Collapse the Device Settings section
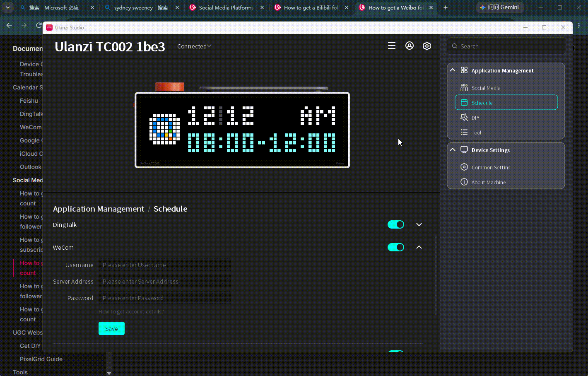This screenshot has width=588, height=376. point(453,150)
